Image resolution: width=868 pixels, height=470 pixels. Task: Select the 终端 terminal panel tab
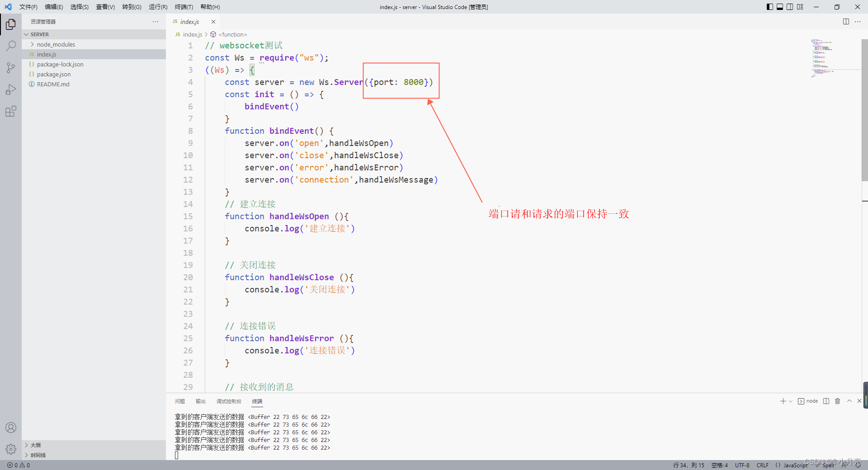(x=257, y=401)
